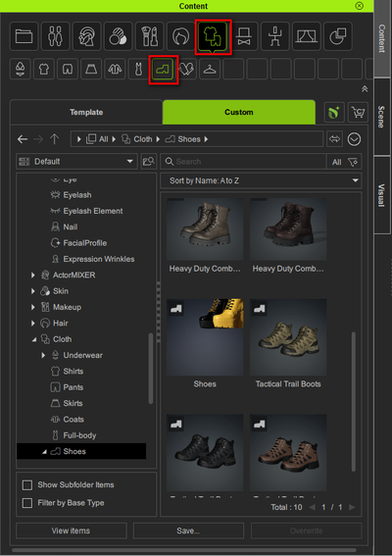Enable Show Subfolder Items checkbox
This screenshot has height=556, width=392.
tap(27, 484)
